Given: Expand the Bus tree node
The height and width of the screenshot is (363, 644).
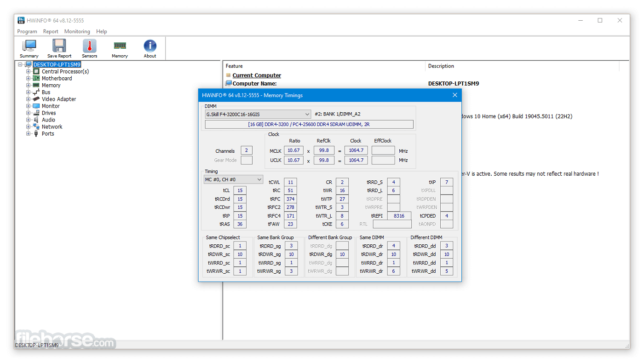Looking at the screenshot, I should [29, 92].
